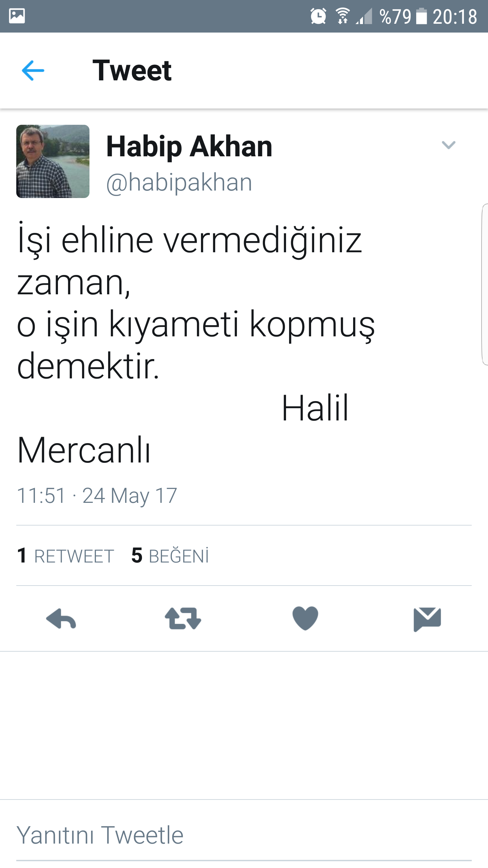Tap the Yanıtını Tweetle reply field
The image size is (488, 868).
click(x=244, y=835)
